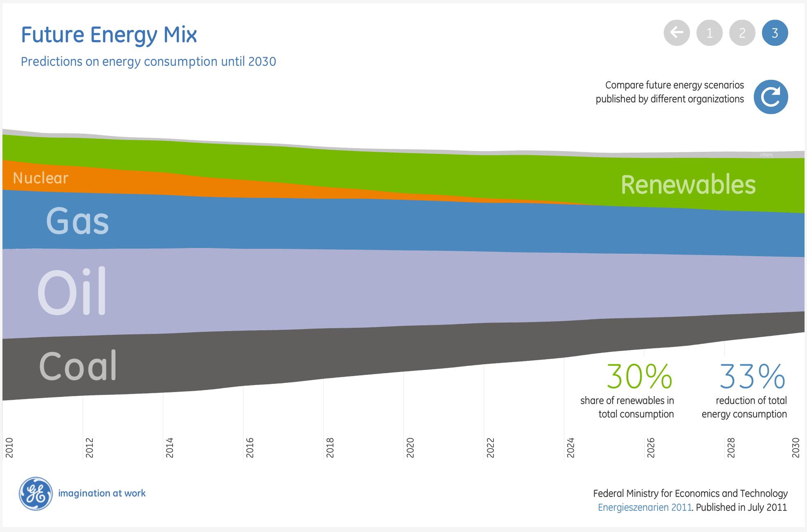Click 'Federal Ministry for Economics and Technology' text
This screenshot has height=532, width=807.
[x=690, y=494]
